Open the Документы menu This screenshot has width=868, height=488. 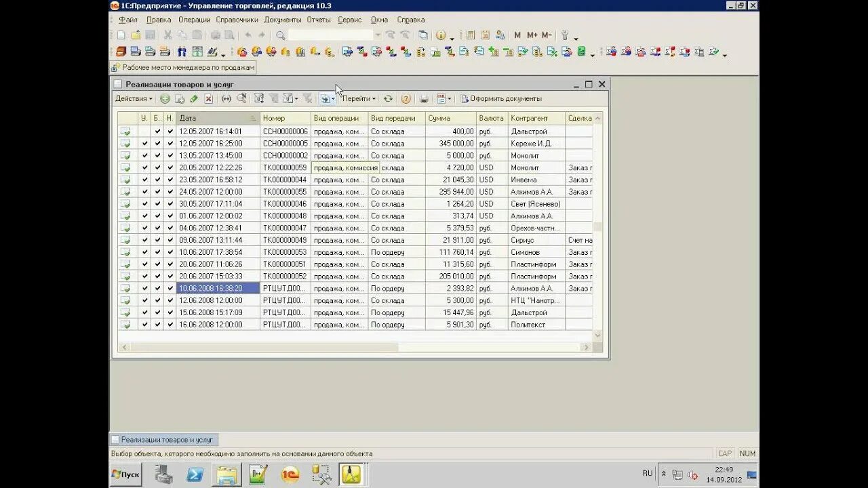pyautogui.click(x=283, y=20)
